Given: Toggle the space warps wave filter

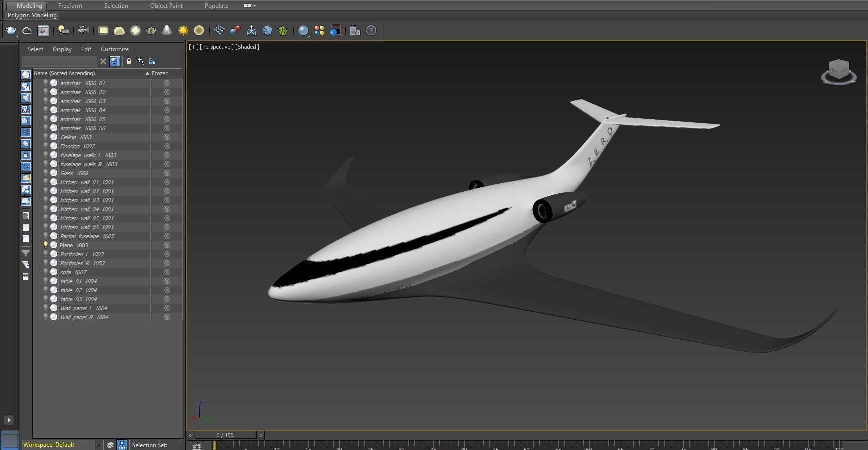Looking at the screenshot, I should 26,132.
